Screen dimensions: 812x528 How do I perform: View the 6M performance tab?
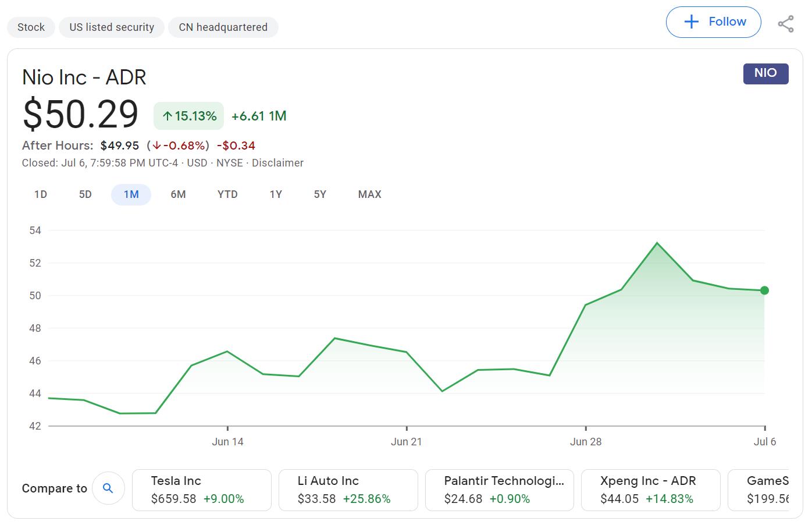click(179, 194)
